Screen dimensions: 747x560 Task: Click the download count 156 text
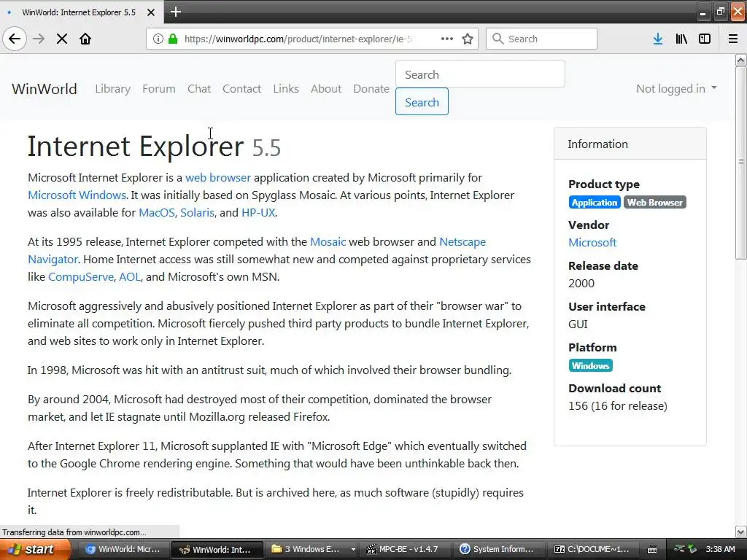(x=617, y=405)
